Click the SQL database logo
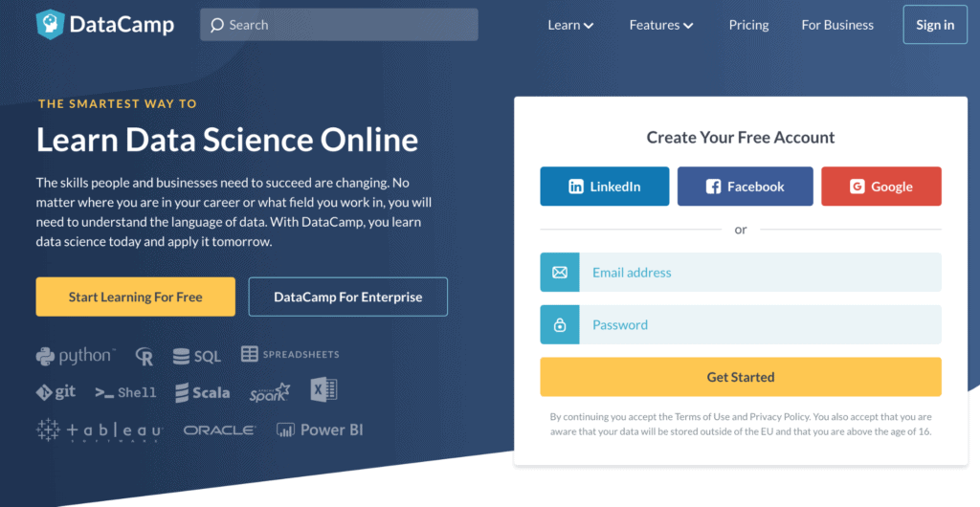The width and height of the screenshot is (980, 507). [x=197, y=357]
